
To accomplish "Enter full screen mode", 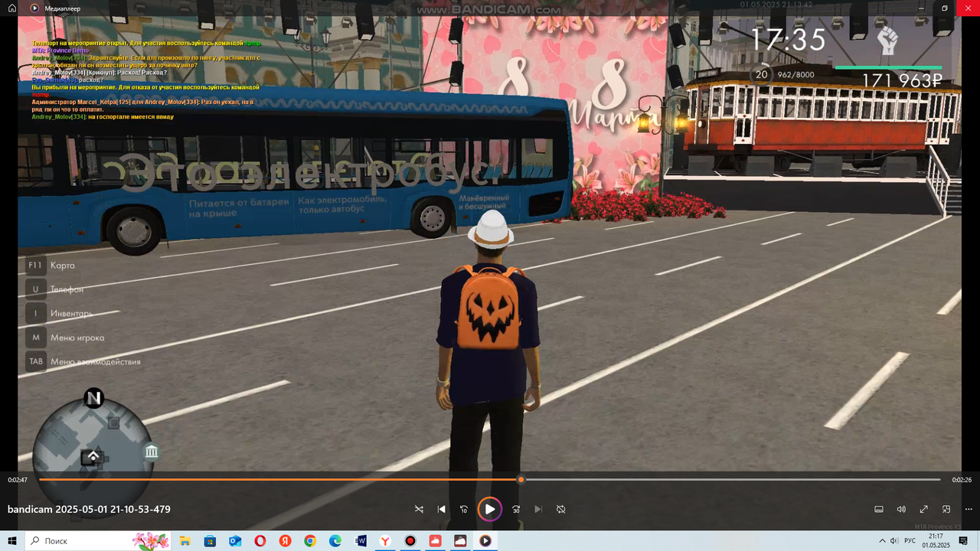I will [924, 509].
